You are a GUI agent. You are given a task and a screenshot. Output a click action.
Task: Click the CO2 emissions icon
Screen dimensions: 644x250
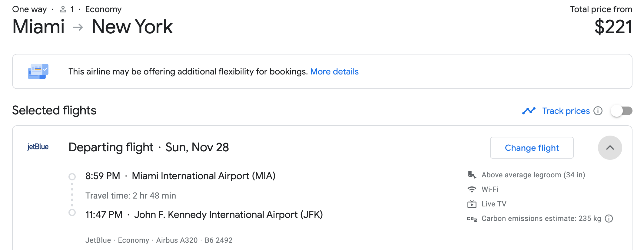472,219
